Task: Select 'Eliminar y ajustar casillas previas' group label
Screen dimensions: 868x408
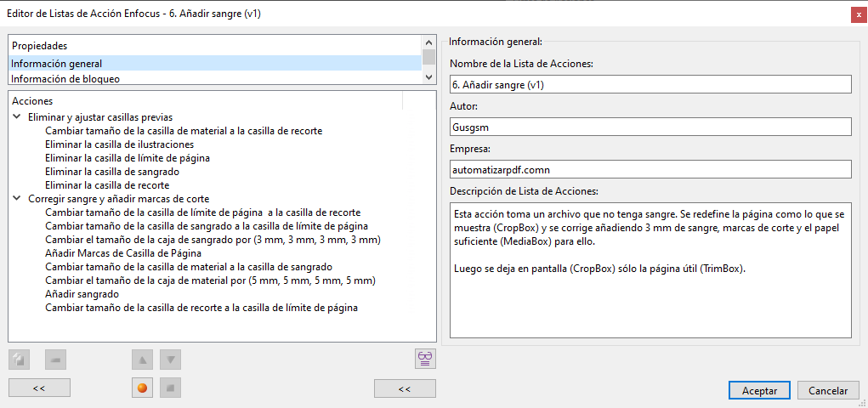Action: coord(101,117)
